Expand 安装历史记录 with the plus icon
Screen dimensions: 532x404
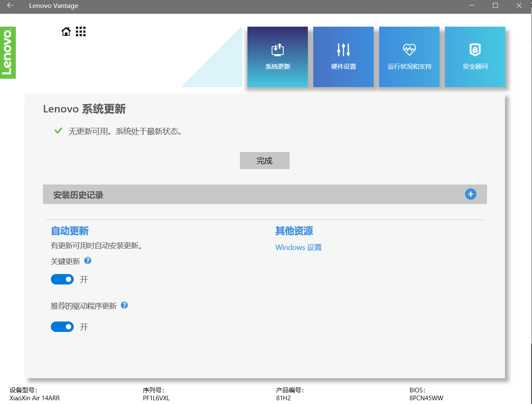coord(471,194)
